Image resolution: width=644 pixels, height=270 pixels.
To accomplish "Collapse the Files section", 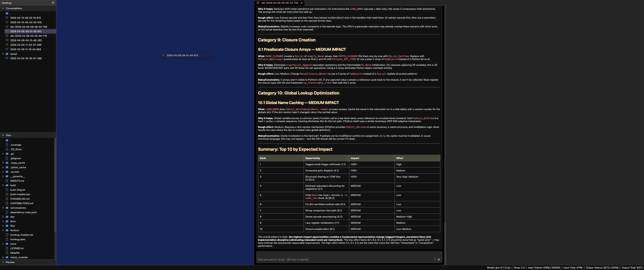I will [3, 135].
